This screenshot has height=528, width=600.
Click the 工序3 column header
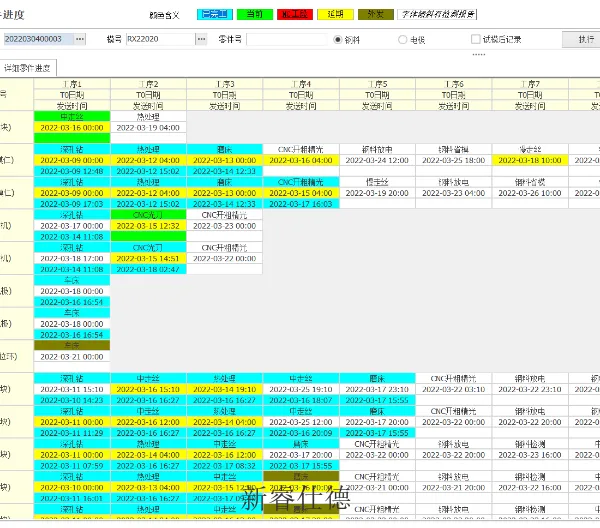225,84
